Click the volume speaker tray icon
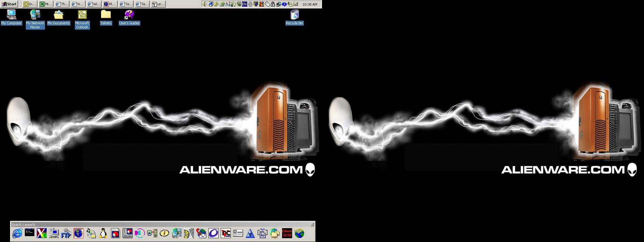This screenshot has width=644, height=242. tap(205, 4)
